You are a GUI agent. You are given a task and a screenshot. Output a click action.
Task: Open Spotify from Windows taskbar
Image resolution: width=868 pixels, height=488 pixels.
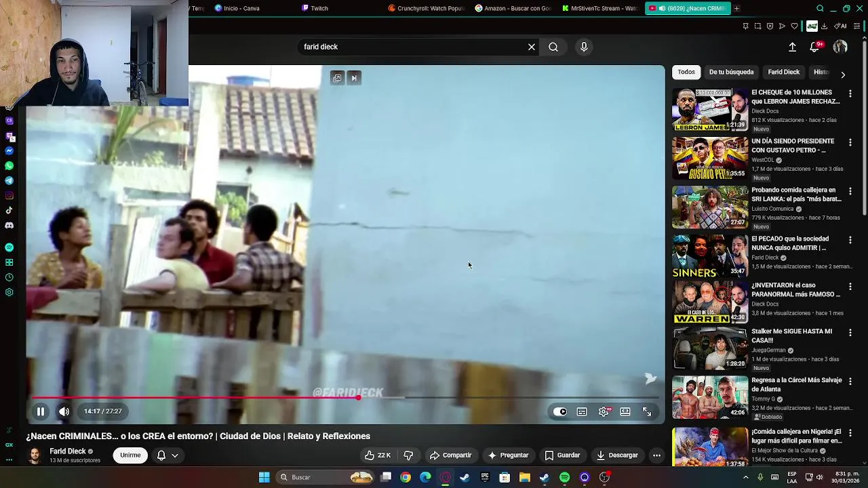pos(564,477)
